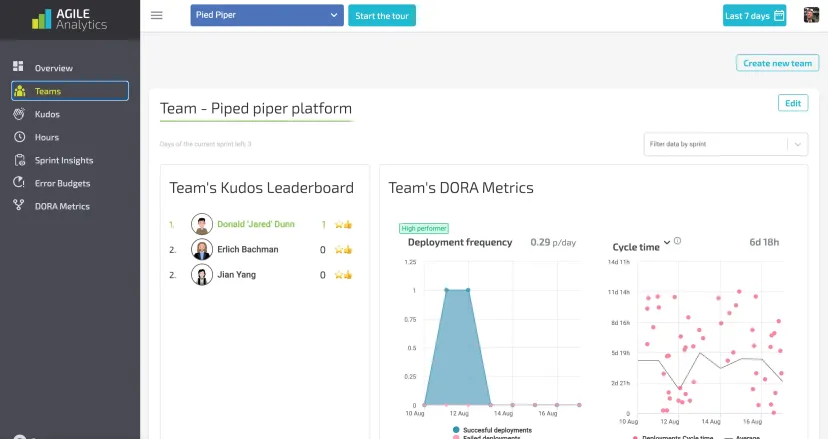Click Donald 'Jared' Dunn's avatar
828x439 pixels.
click(x=202, y=224)
